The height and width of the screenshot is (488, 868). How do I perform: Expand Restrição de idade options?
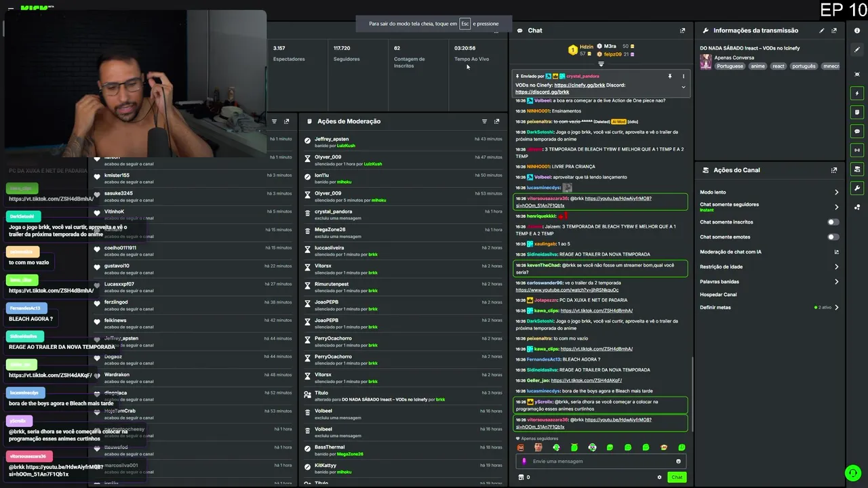pos(836,267)
